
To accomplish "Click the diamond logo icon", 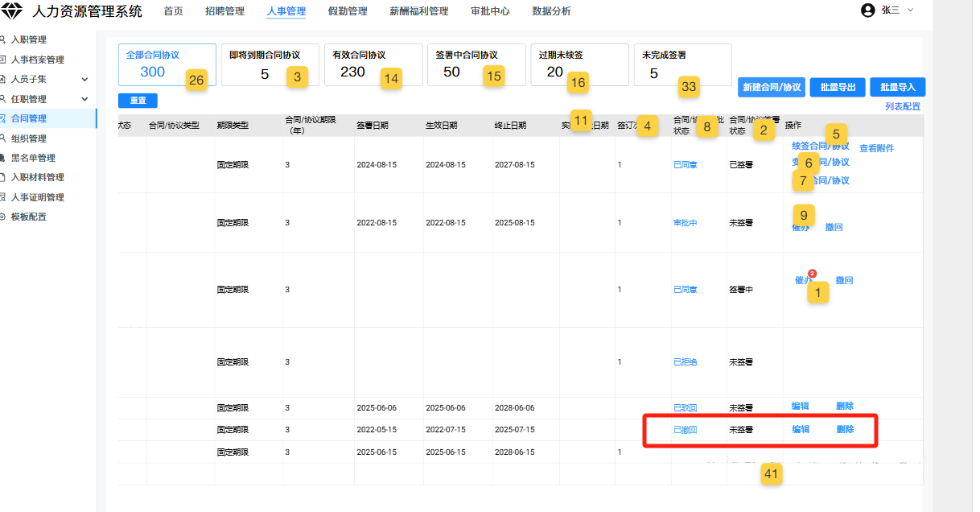I will pyautogui.click(x=13, y=11).
